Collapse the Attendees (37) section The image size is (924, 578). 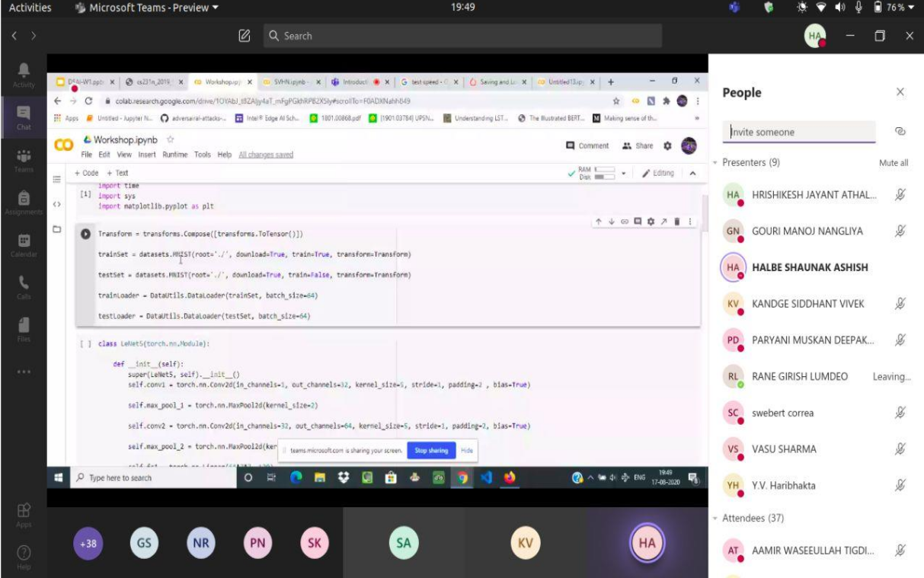click(x=715, y=519)
